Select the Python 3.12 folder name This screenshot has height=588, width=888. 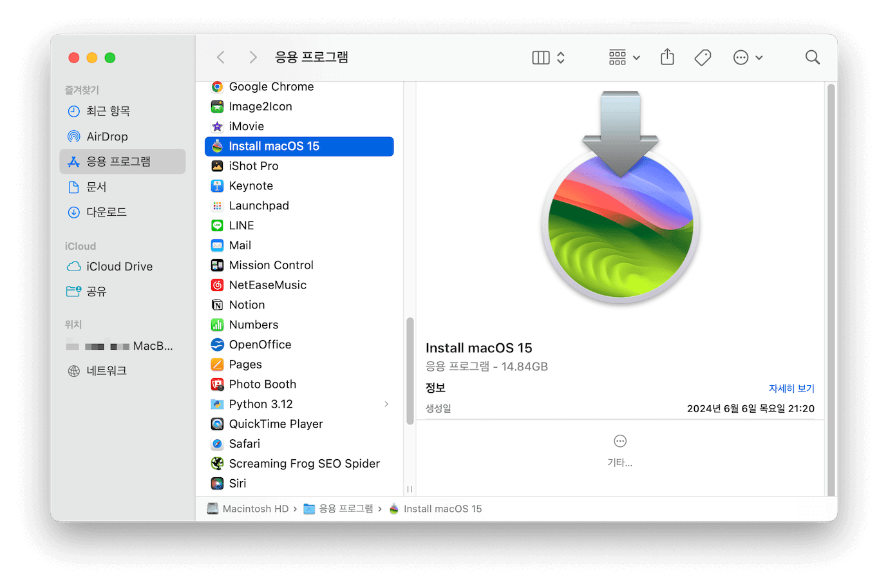click(x=261, y=404)
